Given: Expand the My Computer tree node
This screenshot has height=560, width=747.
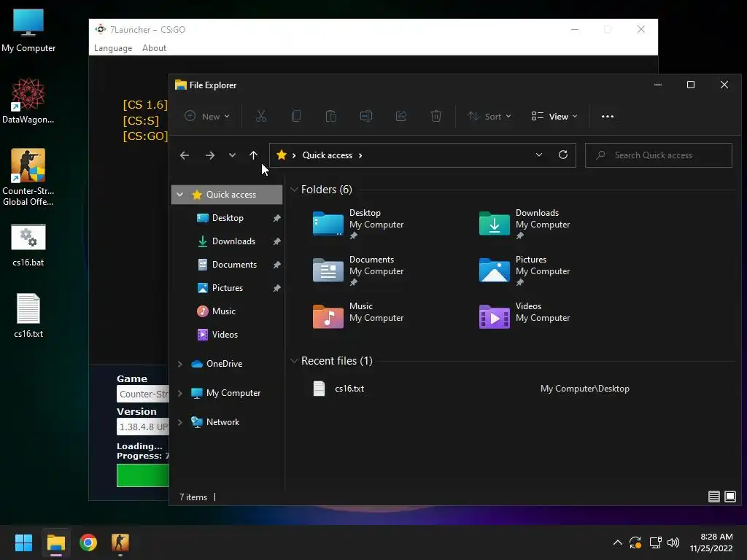Looking at the screenshot, I should tap(179, 393).
